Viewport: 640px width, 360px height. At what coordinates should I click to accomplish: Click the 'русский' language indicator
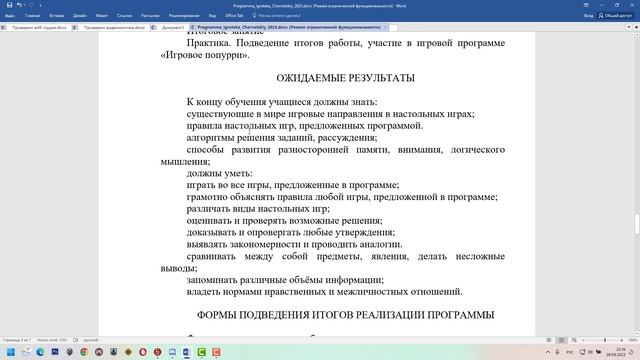(x=91, y=340)
